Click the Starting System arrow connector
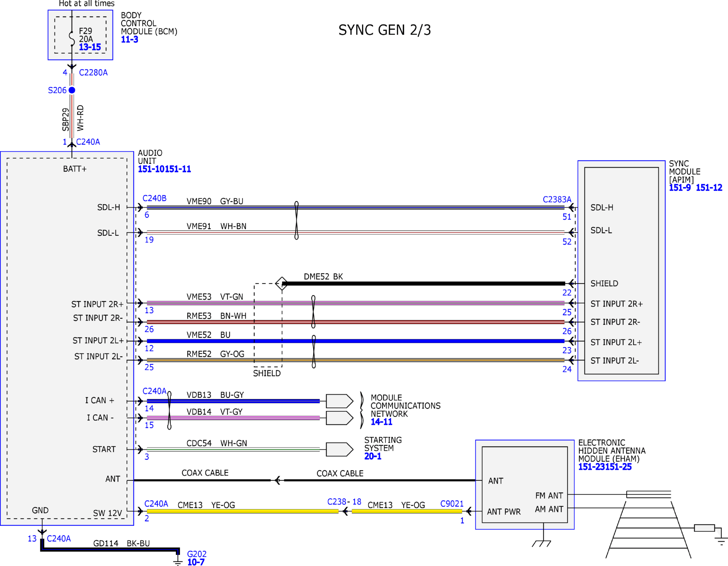The image size is (728, 566). [339, 449]
